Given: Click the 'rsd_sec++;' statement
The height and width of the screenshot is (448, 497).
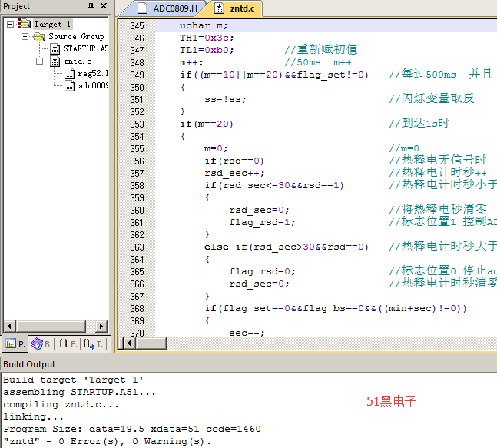Looking at the screenshot, I should click(234, 173).
